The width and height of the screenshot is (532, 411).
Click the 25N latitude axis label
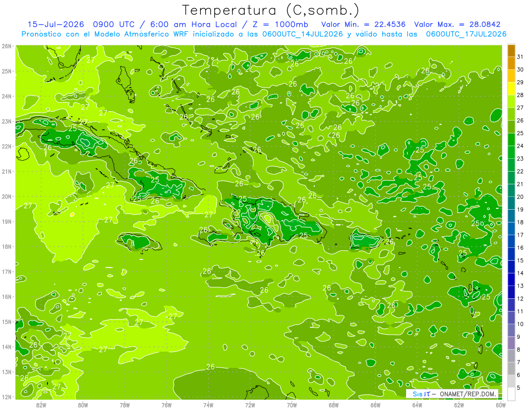click(x=6, y=71)
